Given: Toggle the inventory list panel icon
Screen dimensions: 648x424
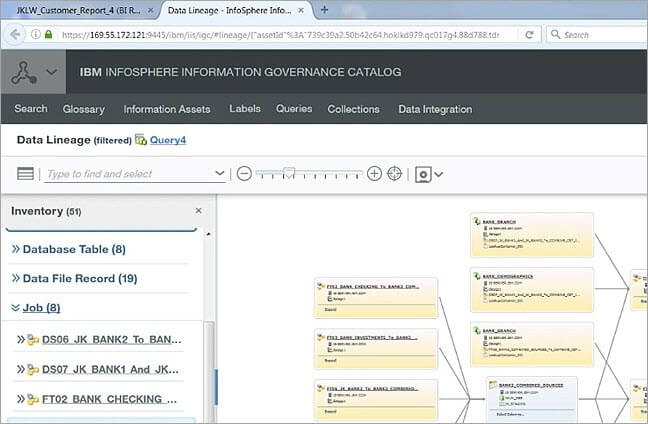Looking at the screenshot, I should coord(25,174).
